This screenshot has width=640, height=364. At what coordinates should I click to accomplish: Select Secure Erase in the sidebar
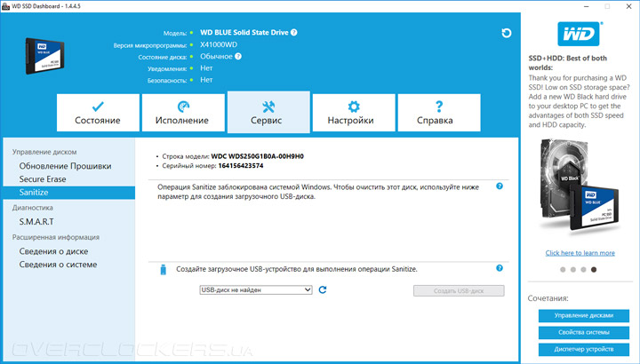click(43, 179)
